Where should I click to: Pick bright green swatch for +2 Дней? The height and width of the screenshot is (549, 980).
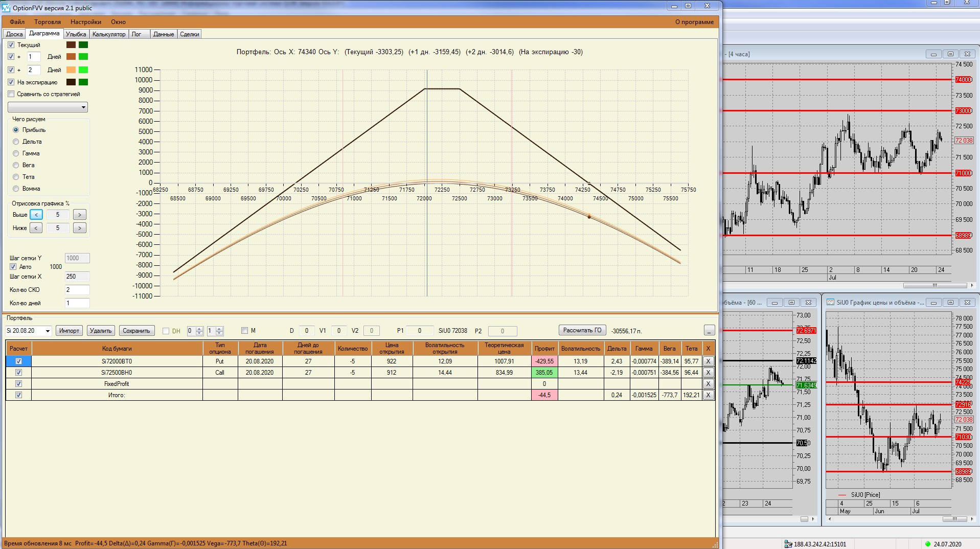[x=83, y=70]
